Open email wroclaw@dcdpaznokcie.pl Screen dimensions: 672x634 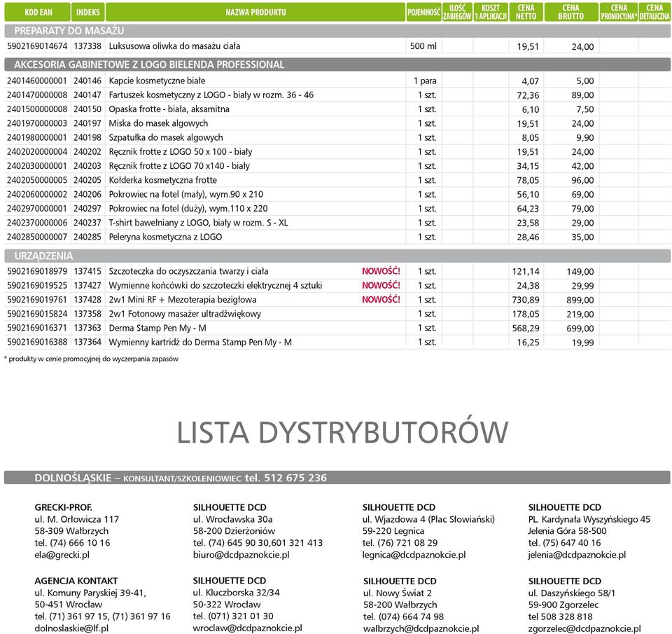click(x=247, y=628)
